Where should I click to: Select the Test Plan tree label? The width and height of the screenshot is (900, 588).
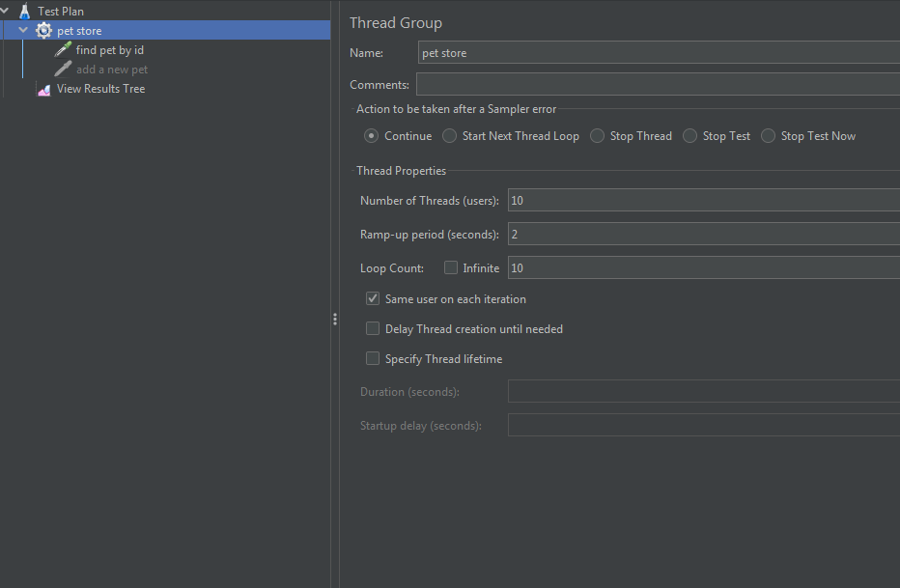tap(61, 11)
